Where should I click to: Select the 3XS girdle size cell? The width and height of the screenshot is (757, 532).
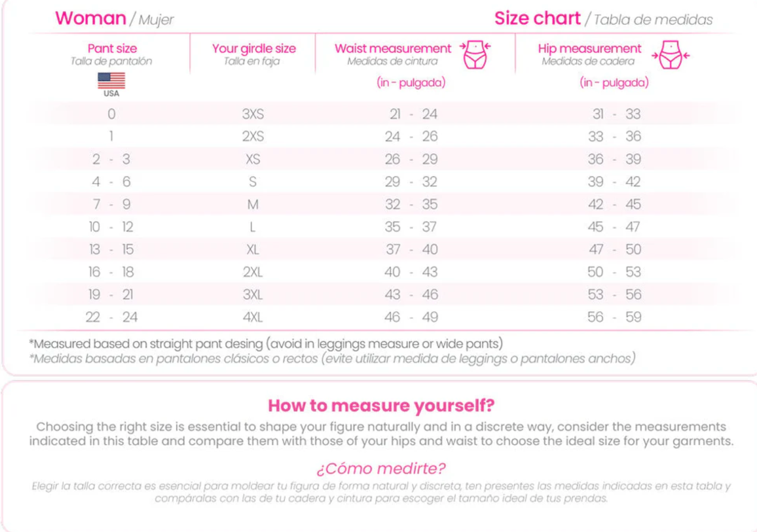coord(253,114)
